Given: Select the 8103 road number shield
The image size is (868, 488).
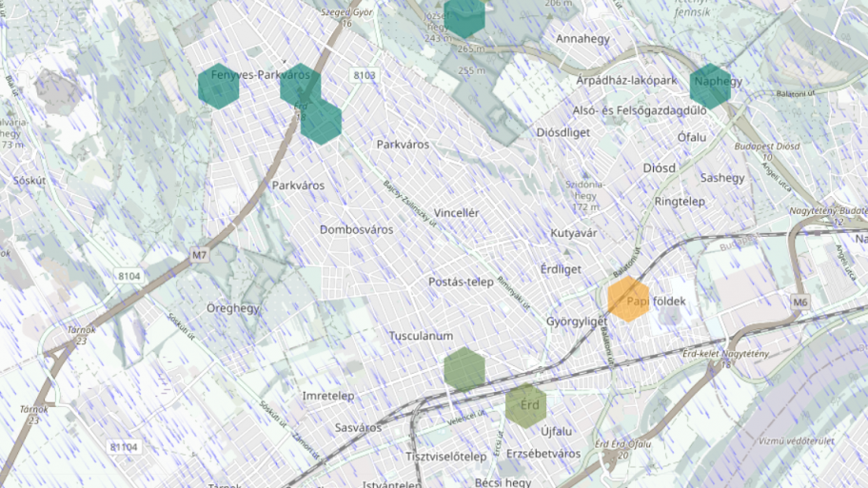Looking at the screenshot, I should click(x=364, y=75).
